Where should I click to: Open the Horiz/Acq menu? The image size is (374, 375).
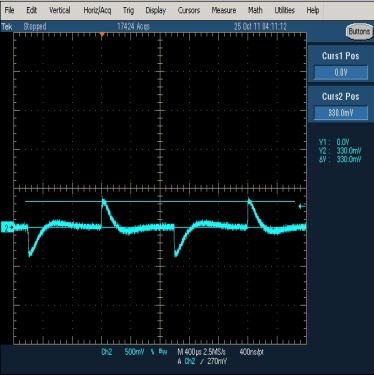(97, 10)
